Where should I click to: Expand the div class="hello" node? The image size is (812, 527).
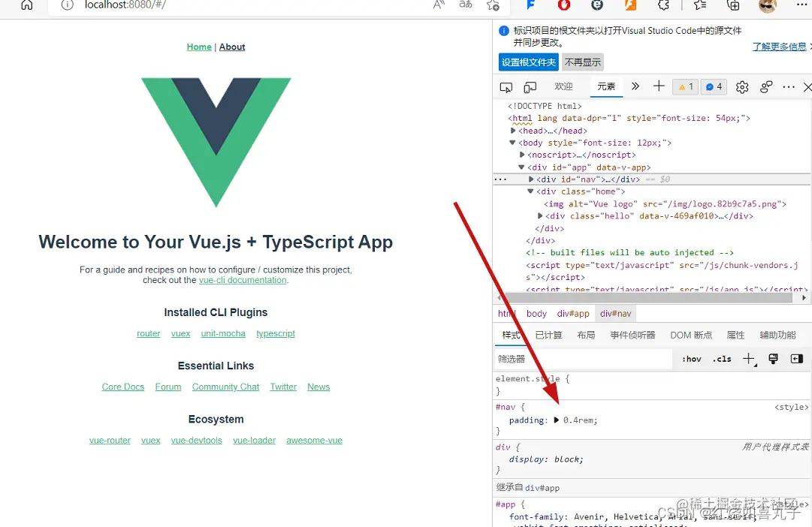[x=539, y=216]
